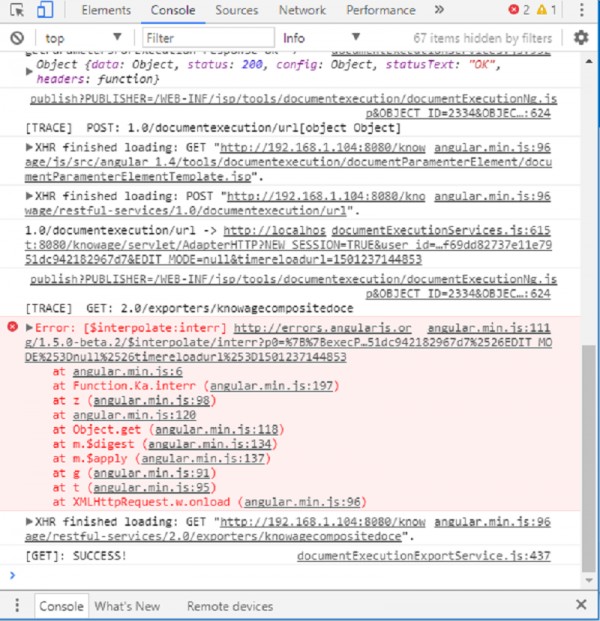Click the red error count icon
Image resolution: width=600 pixels, height=621 pixels.
tap(514, 10)
